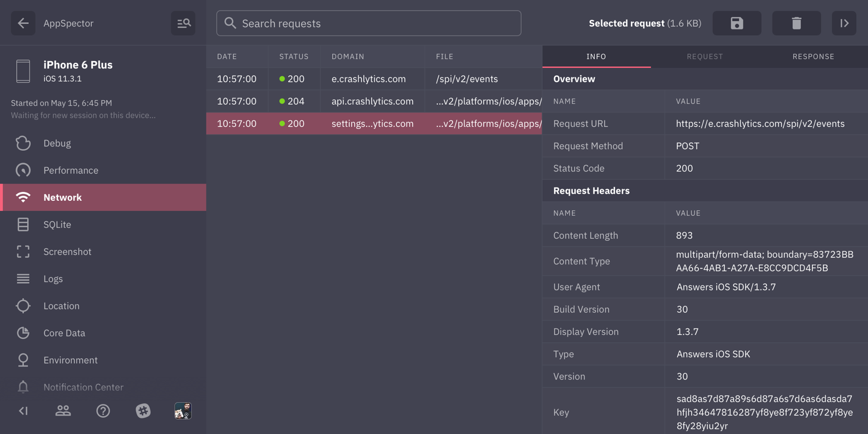Collapse the request details panel

coord(844,23)
